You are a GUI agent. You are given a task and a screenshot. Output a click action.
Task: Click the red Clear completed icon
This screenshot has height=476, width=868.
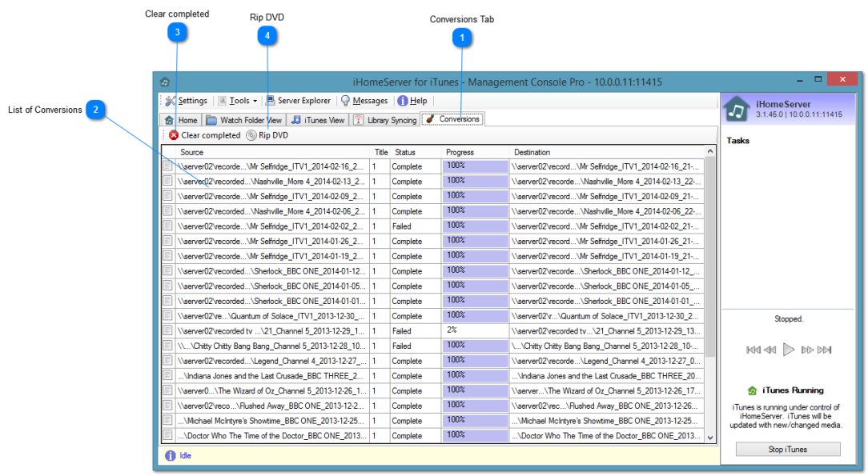(174, 135)
